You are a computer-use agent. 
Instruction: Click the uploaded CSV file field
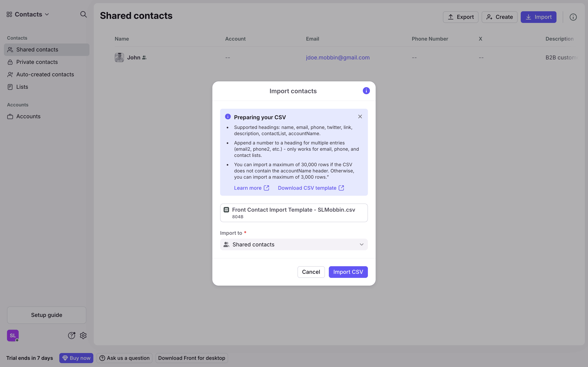294,213
